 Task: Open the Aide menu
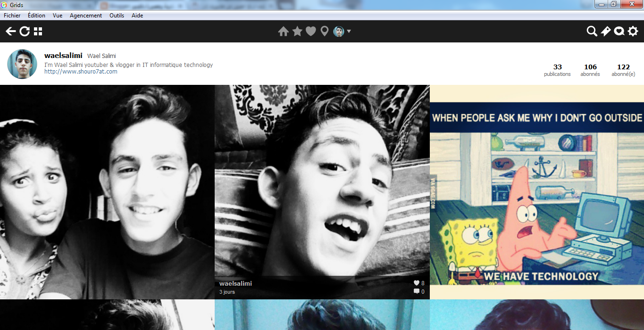(137, 16)
